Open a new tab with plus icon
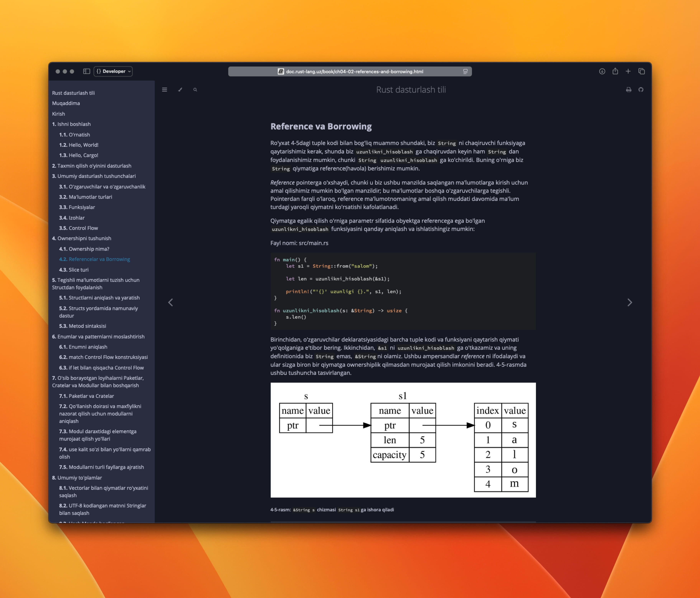 pos(628,71)
